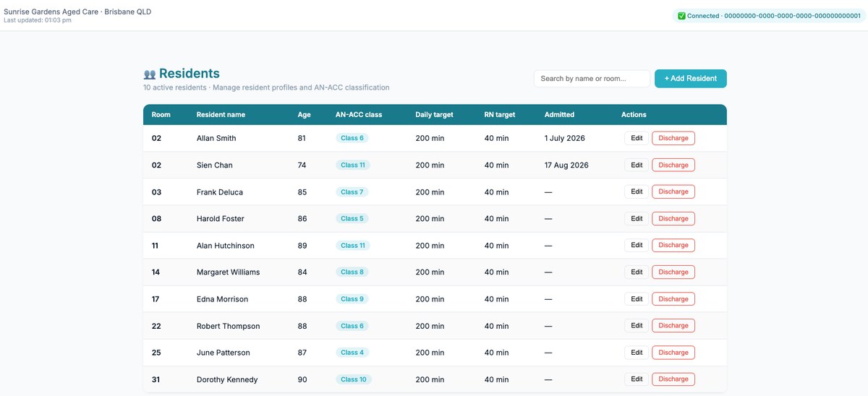The height and width of the screenshot is (396, 868).
Task: Discharge resident Alan Hutchinson
Action: coord(673,245)
